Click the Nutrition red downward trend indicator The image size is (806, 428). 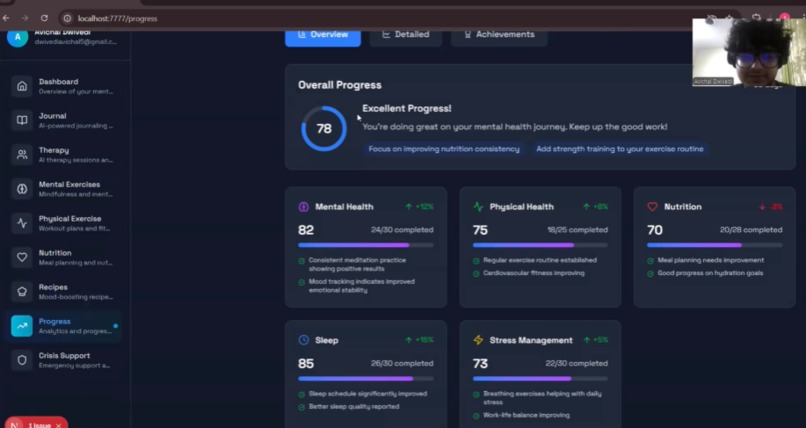771,207
